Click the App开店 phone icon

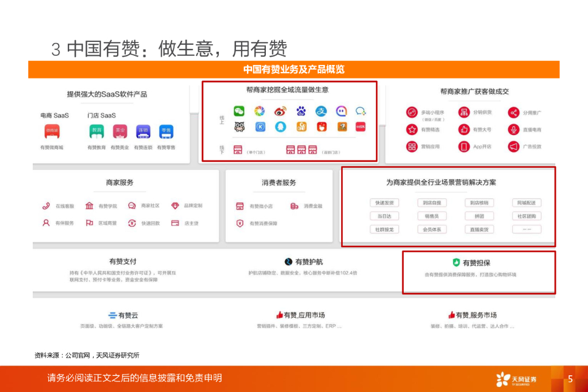[464, 147]
